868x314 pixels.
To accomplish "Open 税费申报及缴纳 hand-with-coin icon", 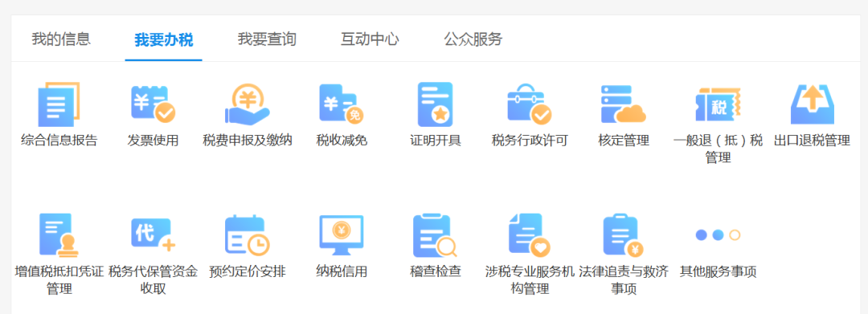I will pyautogui.click(x=247, y=104).
